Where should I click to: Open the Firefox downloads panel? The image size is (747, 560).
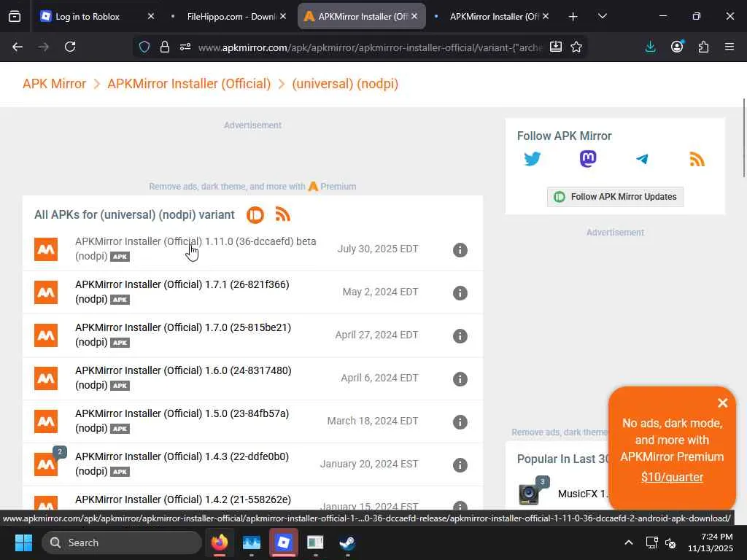[x=650, y=47]
